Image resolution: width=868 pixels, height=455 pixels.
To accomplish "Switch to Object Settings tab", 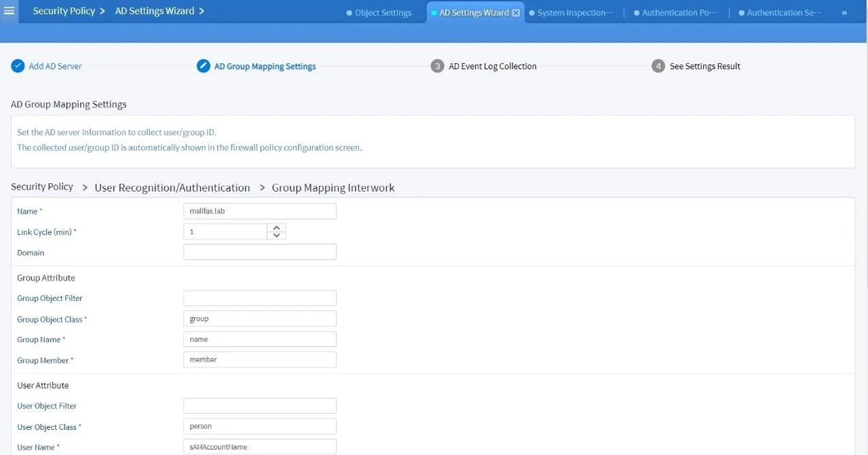I will pyautogui.click(x=383, y=13).
